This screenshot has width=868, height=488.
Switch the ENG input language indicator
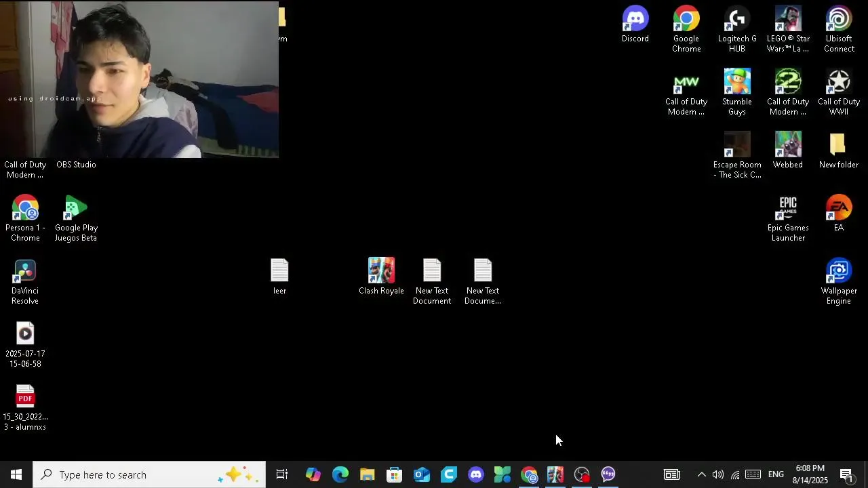tap(776, 474)
